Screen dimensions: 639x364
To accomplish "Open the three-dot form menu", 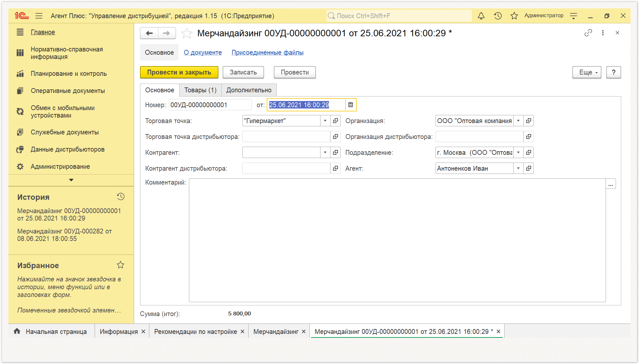I will click(x=603, y=33).
